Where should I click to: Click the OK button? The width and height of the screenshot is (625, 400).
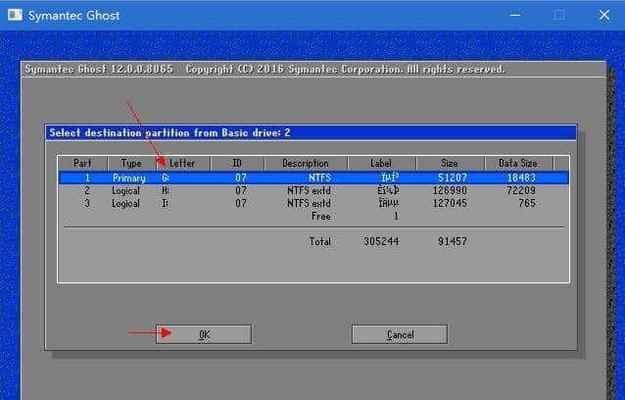(204, 334)
